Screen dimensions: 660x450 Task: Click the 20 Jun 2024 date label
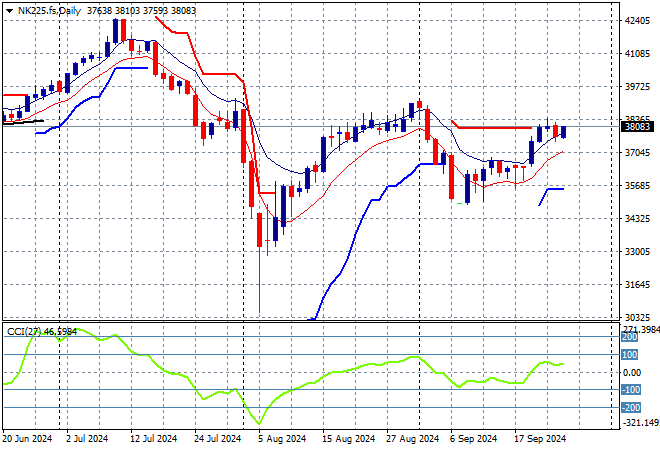pyautogui.click(x=27, y=439)
